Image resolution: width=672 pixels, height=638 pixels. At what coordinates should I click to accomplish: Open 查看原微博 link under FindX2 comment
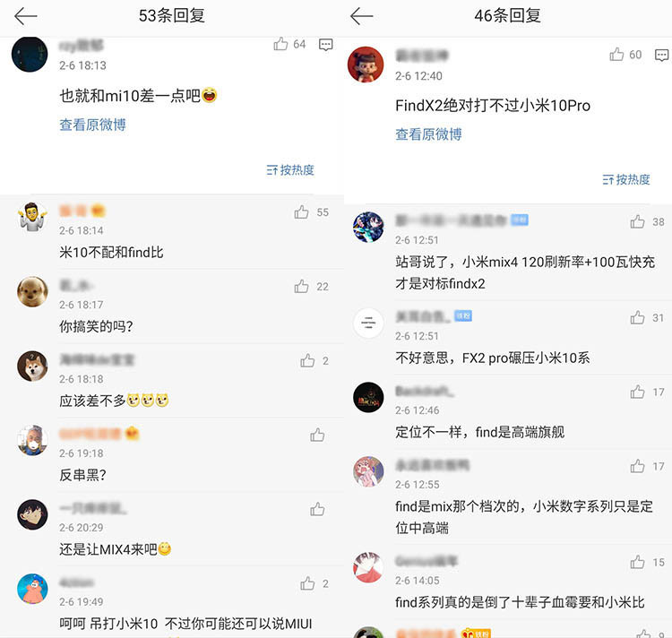[428, 134]
